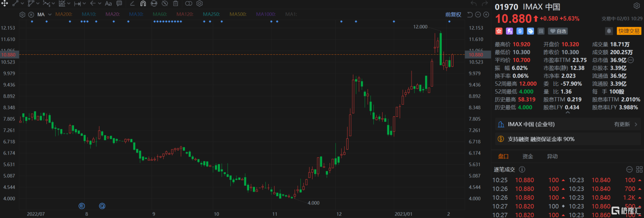Open tick trades more options ellipsis
The image size is (644, 218).
coord(629,169)
